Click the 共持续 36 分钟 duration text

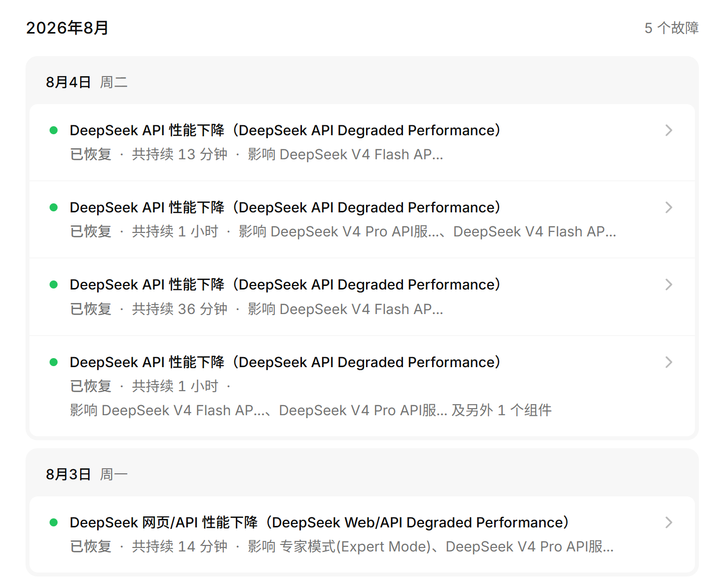coord(179,309)
